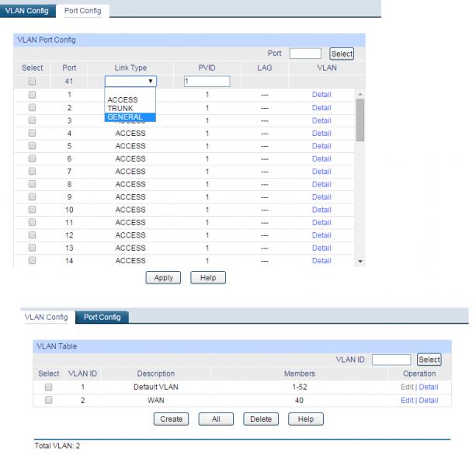Select the Default VLAN row checkbox
The image size is (476, 466).
coord(48,387)
